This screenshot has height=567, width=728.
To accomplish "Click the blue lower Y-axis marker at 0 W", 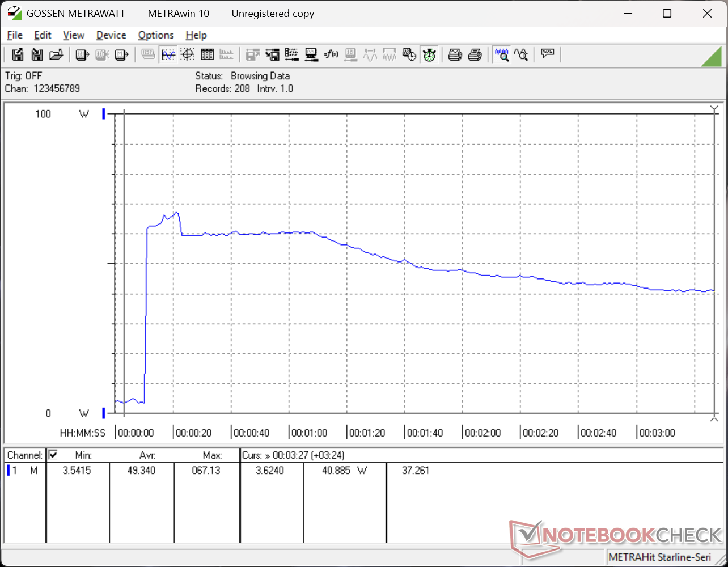I will tap(104, 413).
